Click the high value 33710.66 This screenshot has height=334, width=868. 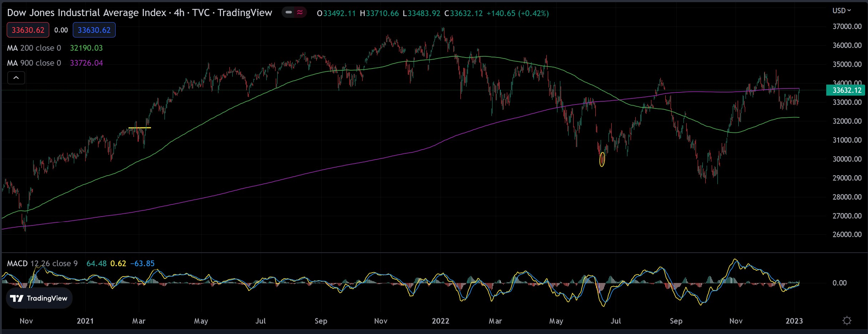pyautogui.click(x=382, y=13)
